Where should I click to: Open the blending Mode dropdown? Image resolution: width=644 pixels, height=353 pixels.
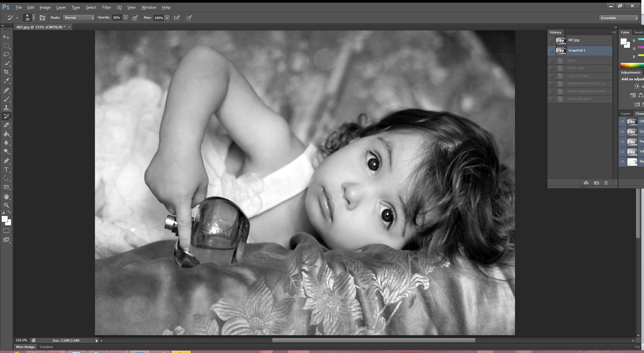coord(79,18)
